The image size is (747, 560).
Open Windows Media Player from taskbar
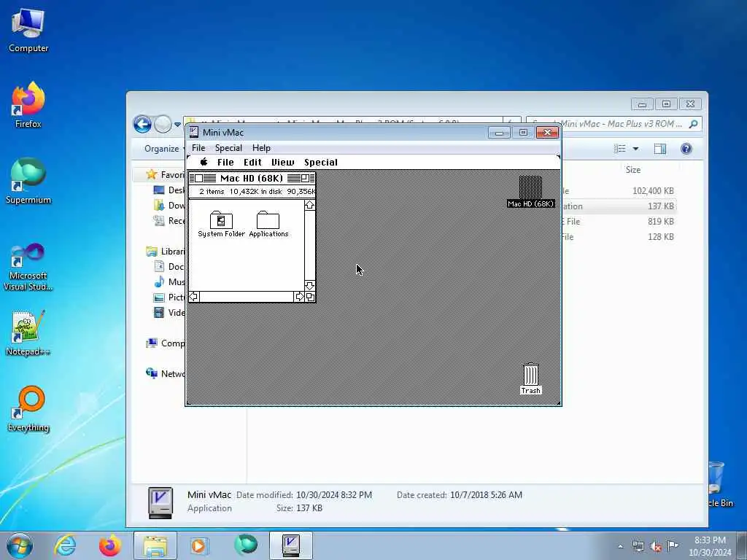pos(199,545)
